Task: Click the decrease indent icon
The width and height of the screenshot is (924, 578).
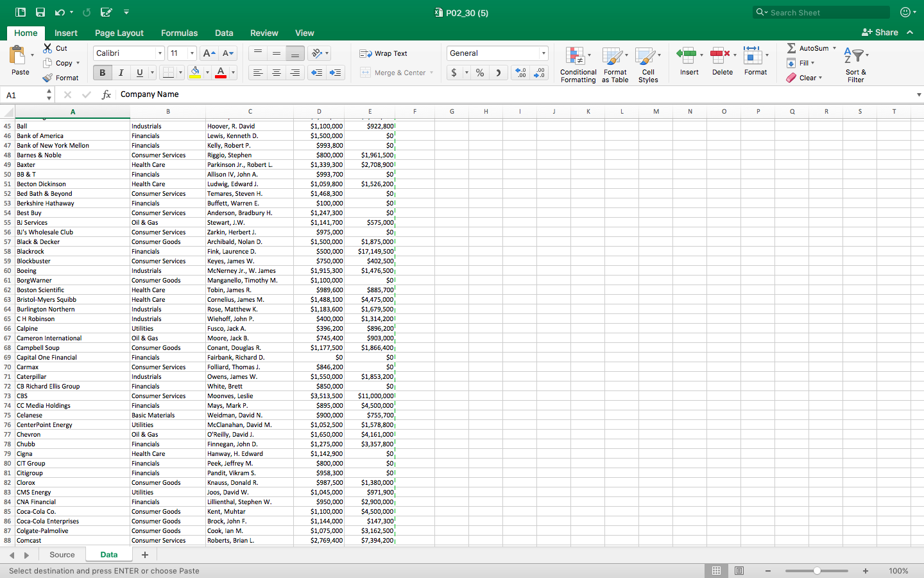Action: pos(317,73)
